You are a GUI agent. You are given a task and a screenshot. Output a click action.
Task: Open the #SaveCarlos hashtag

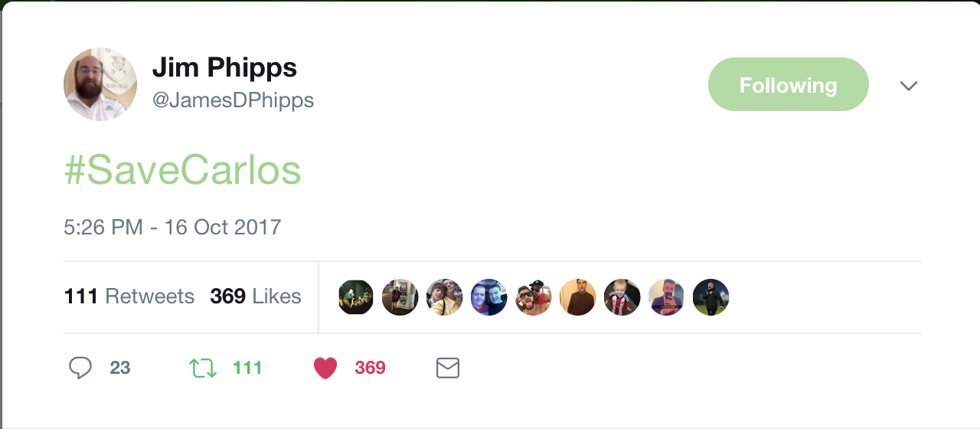(183, 172)
